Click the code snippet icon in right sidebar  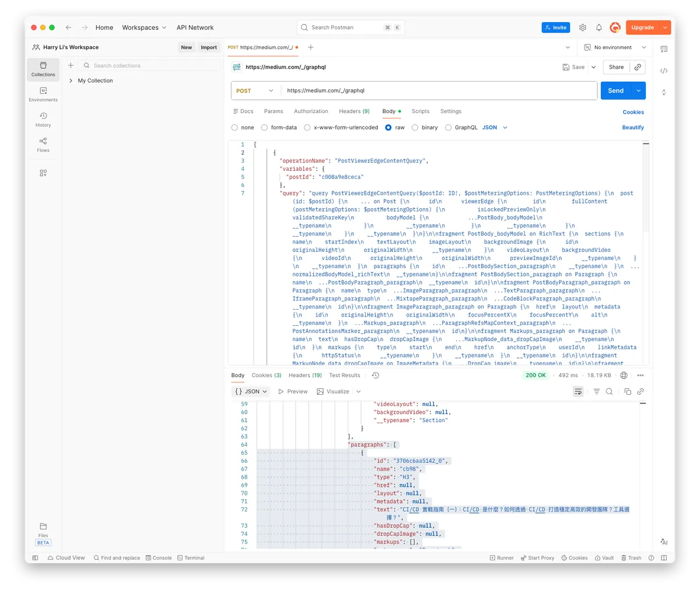click(x=664, y=71)
